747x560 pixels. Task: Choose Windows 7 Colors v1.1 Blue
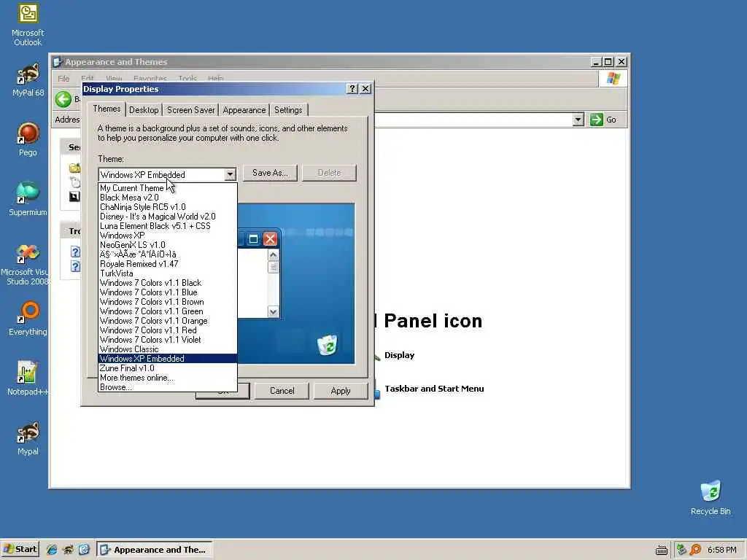(x=168, y=292)
